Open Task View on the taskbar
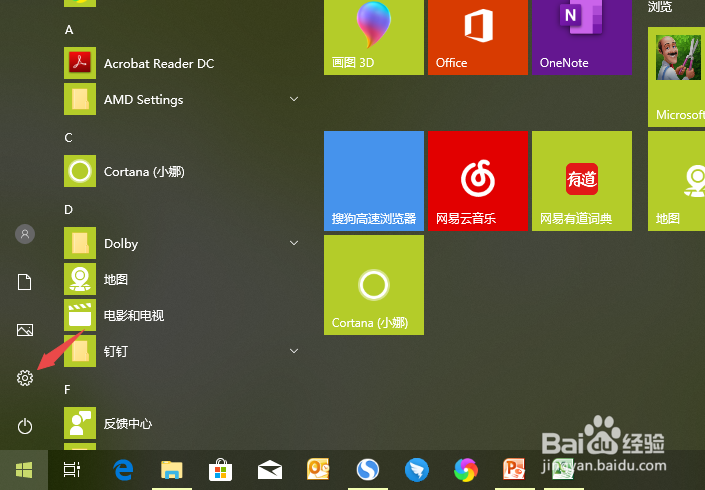Viewport: 705px width, 490px height. point(72,470)
